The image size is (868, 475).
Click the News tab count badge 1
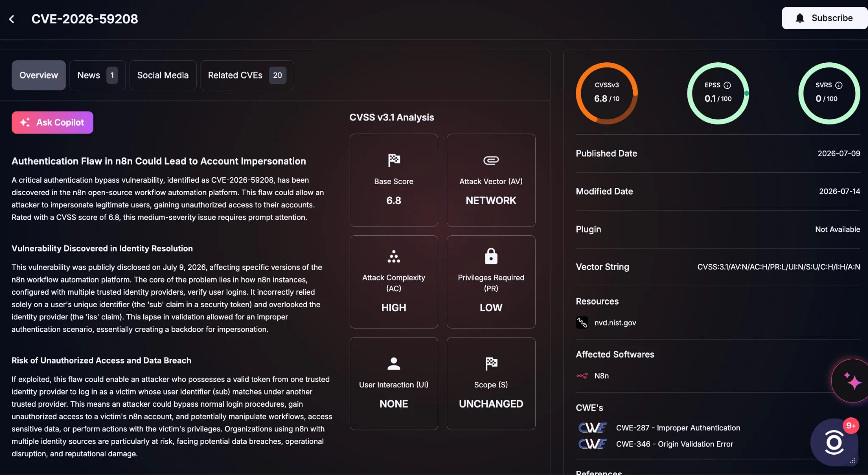click(x=112, y=75)
